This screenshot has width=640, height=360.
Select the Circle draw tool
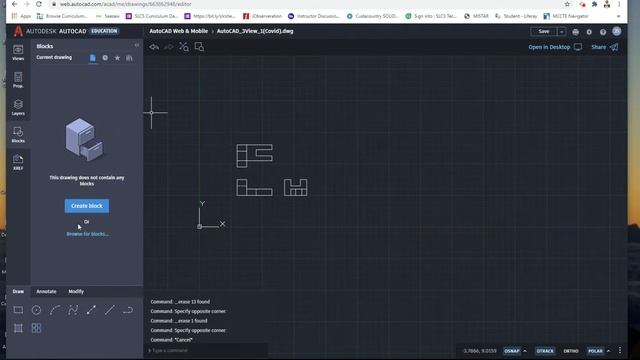coord(36,310)
